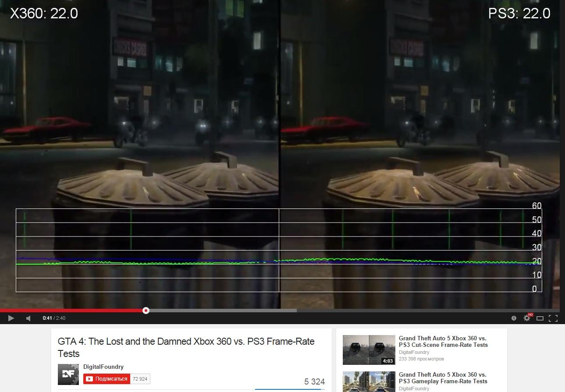Play the video with the play button
Image resolution: width=565 pixels, height=392 pixels.
tap(11, 318)
